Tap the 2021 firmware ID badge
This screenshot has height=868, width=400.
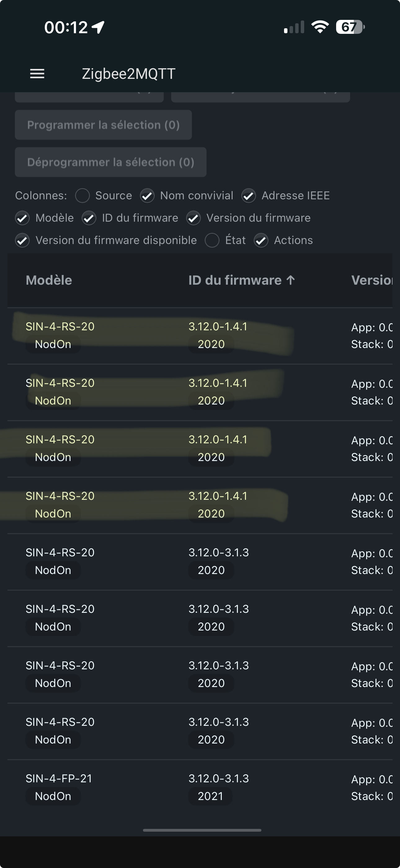point(211,796)
